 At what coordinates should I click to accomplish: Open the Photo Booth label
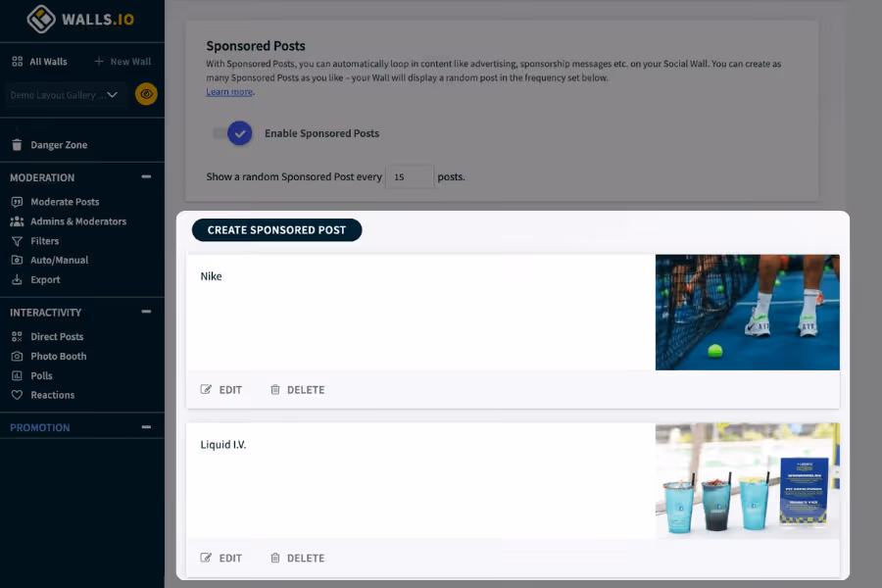point(59,356)
